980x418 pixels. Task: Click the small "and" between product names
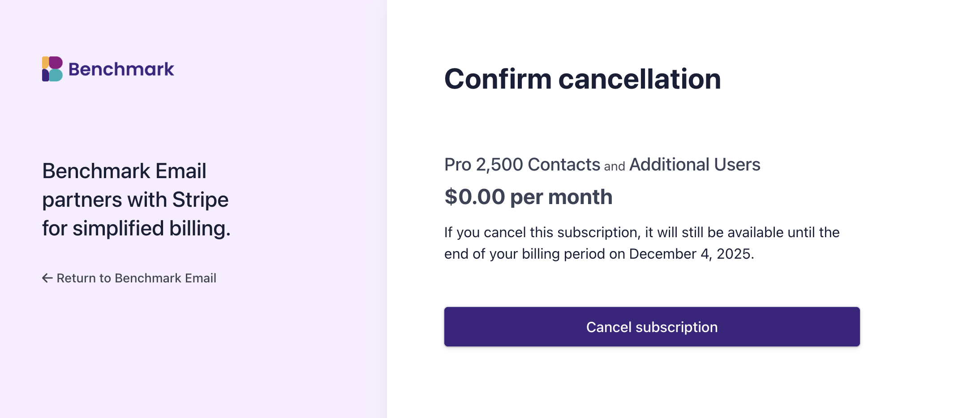615,166
